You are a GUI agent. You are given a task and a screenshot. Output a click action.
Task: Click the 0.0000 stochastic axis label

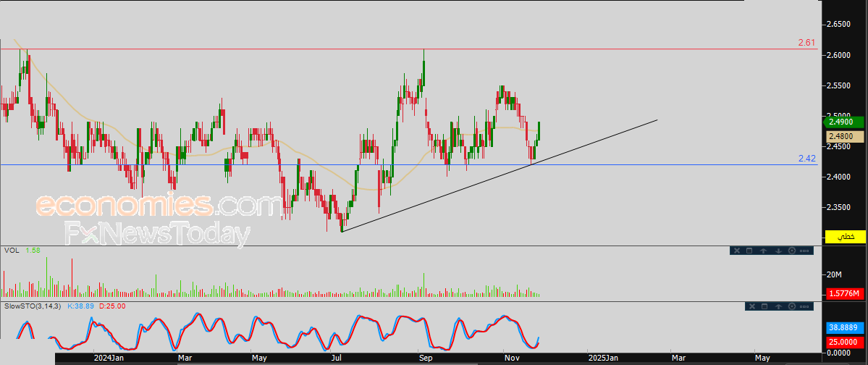click(x=838, y=353)
